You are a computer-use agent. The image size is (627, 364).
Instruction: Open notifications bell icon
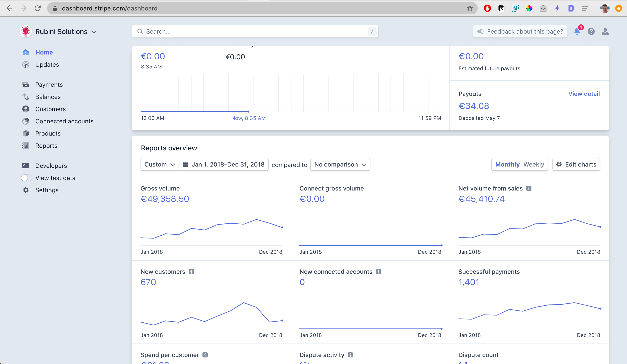point(577,31)
